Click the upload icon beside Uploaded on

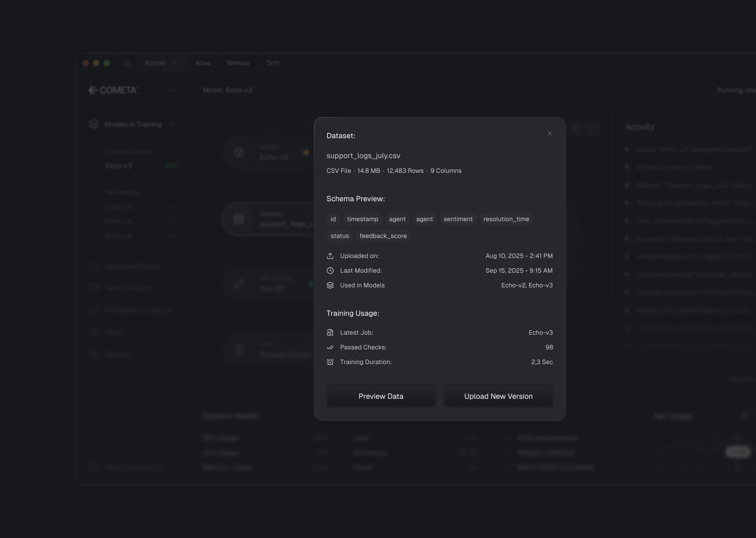tap(330, 256)
